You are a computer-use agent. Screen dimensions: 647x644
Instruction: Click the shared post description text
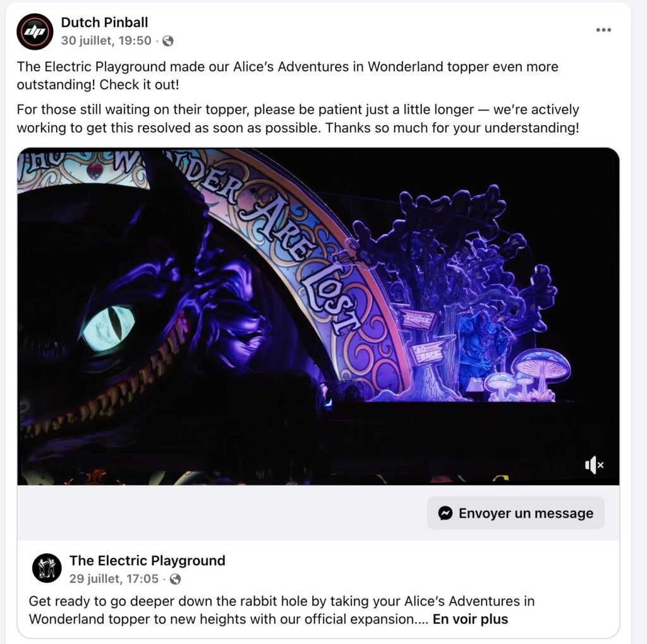tap(281, 610)
